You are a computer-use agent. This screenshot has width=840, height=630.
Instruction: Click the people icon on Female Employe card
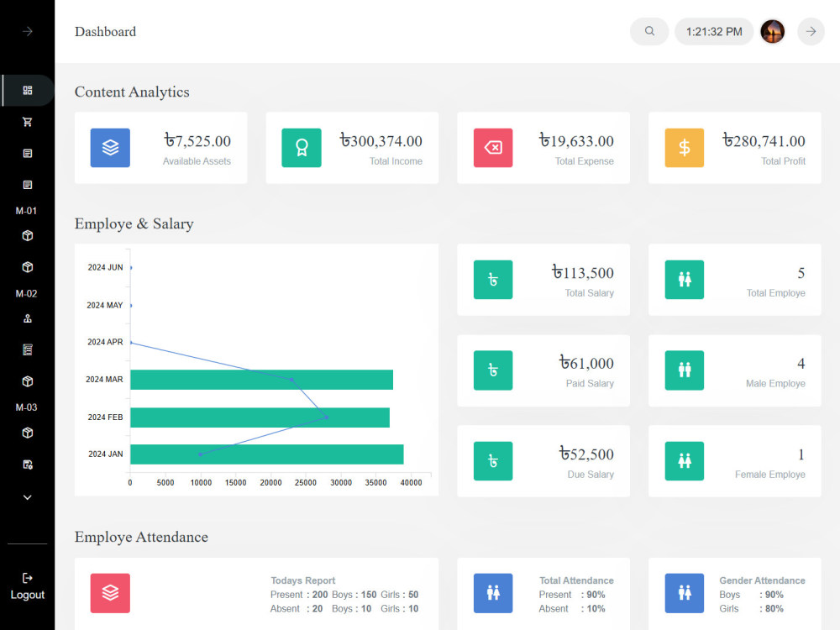[684, 460]
